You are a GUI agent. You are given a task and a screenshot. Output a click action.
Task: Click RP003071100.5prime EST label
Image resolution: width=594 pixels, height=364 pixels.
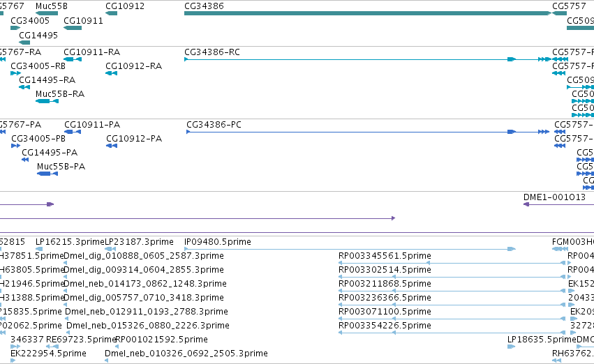pyautogui.click(x=385, y=312)
